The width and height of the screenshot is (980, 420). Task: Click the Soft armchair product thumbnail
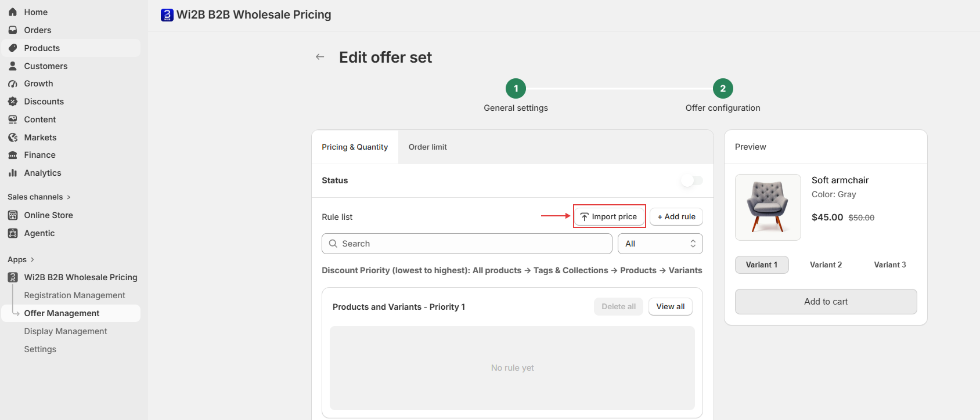click(768, 207)
